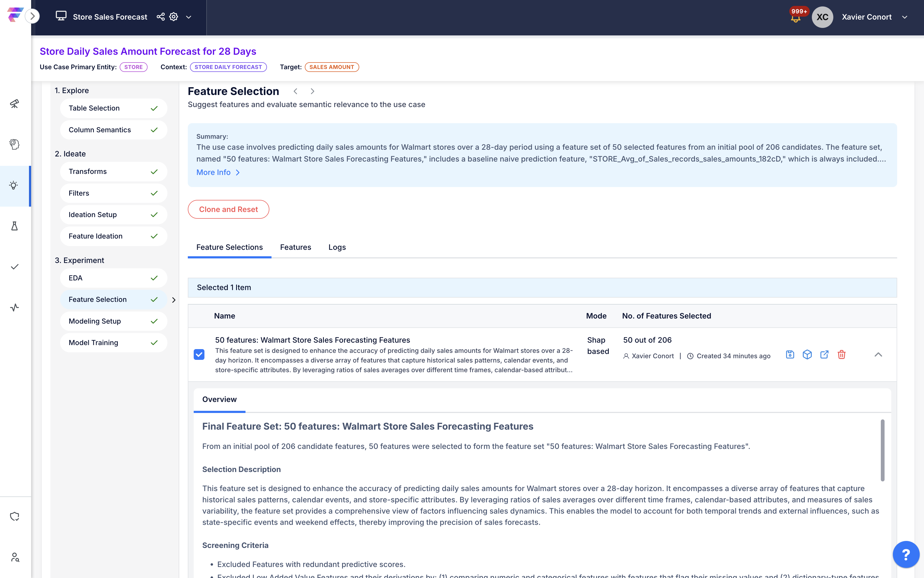
Task: Click the Clone and Reset button
Action: coord(229,209)
